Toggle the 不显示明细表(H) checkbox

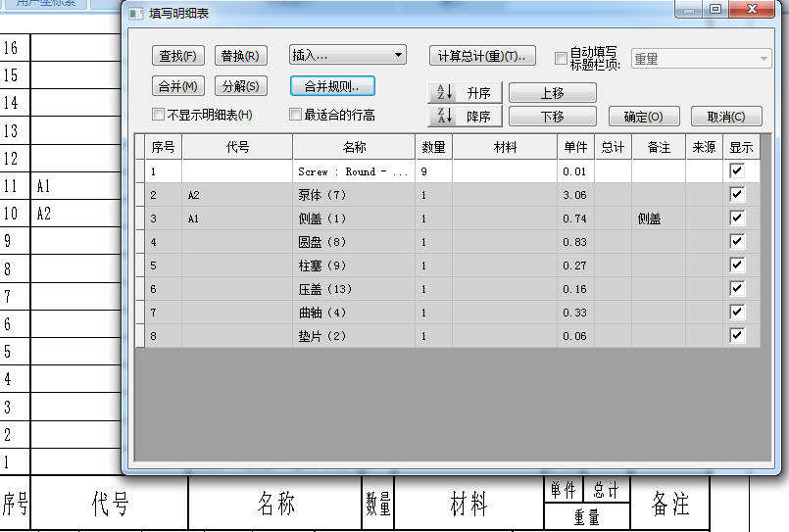(x=159, y=115)
